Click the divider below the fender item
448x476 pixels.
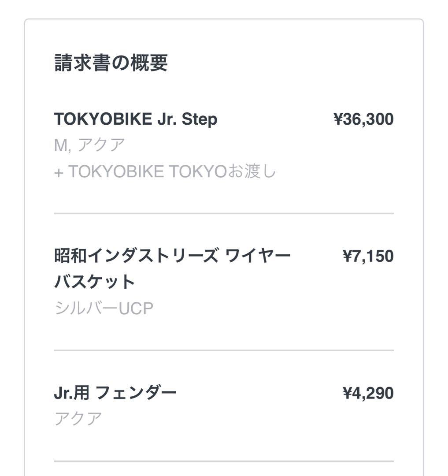pyautogui.click(x=224, y=461)
